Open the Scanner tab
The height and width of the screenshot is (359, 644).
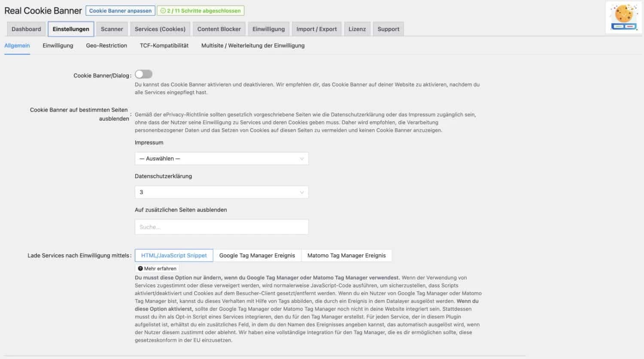pyautogui.click(x=112, y=29)
